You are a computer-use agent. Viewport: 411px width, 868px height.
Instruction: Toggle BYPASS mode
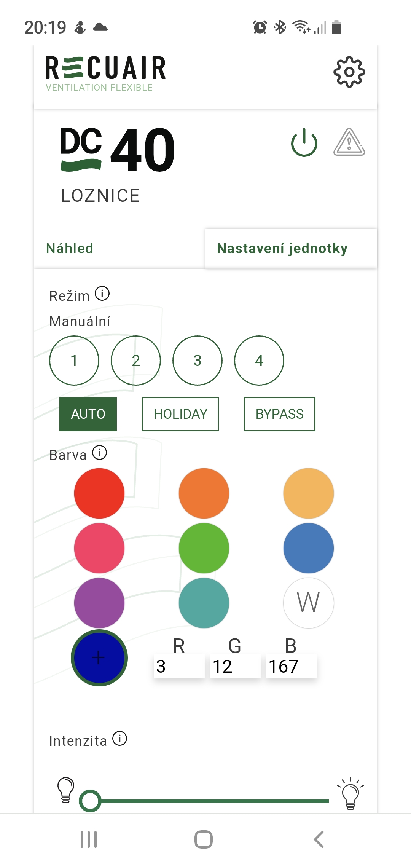[280, 414]
